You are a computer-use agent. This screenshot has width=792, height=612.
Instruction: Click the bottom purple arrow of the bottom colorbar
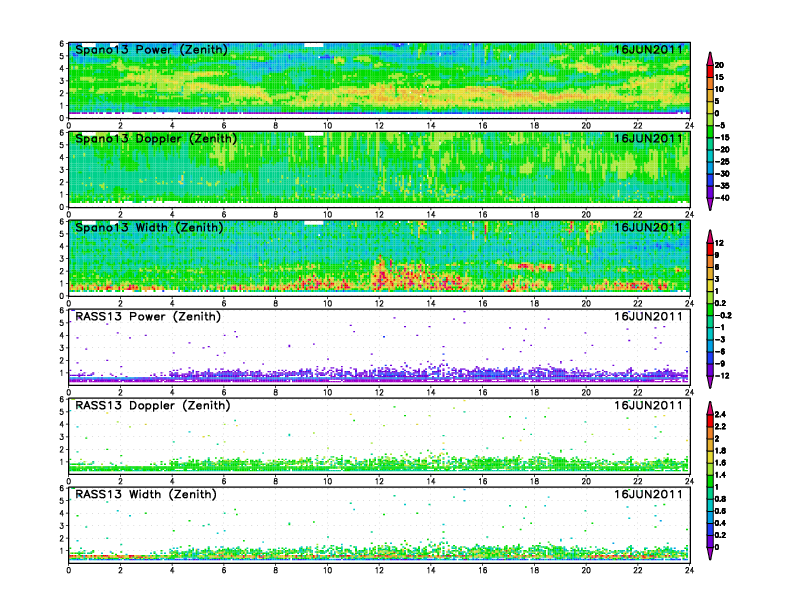pos(709,555)
